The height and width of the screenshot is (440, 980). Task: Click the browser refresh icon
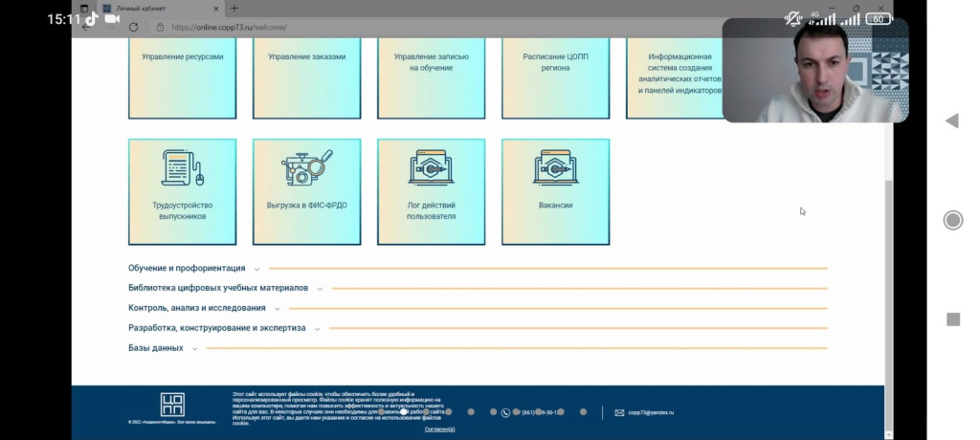(x=133, y=28)
